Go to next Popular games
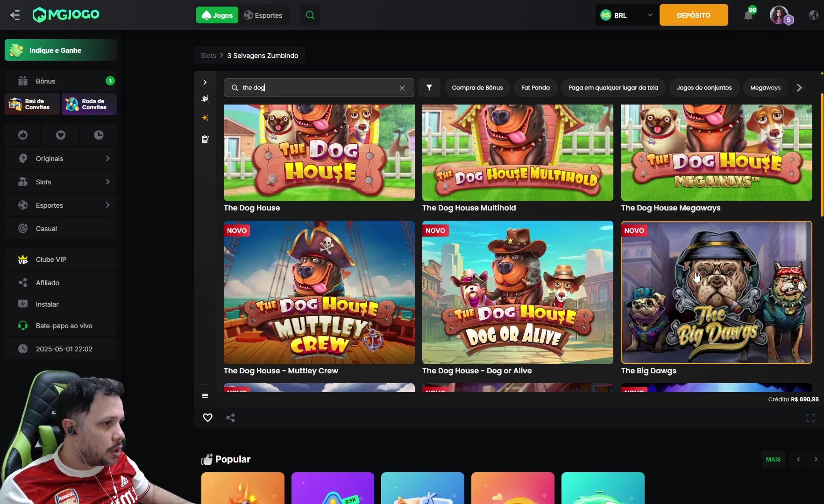Viewport: 824px width, 504px height. click(x=816, y=459)
